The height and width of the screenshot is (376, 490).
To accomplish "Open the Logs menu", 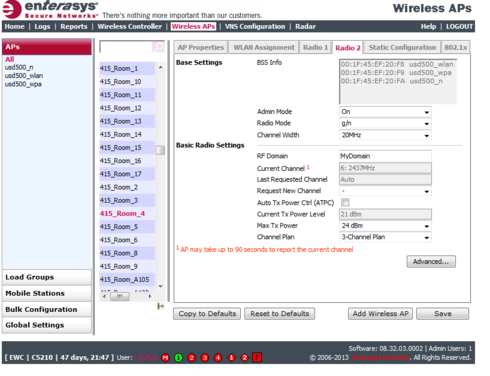I will (x=42, y=27).
